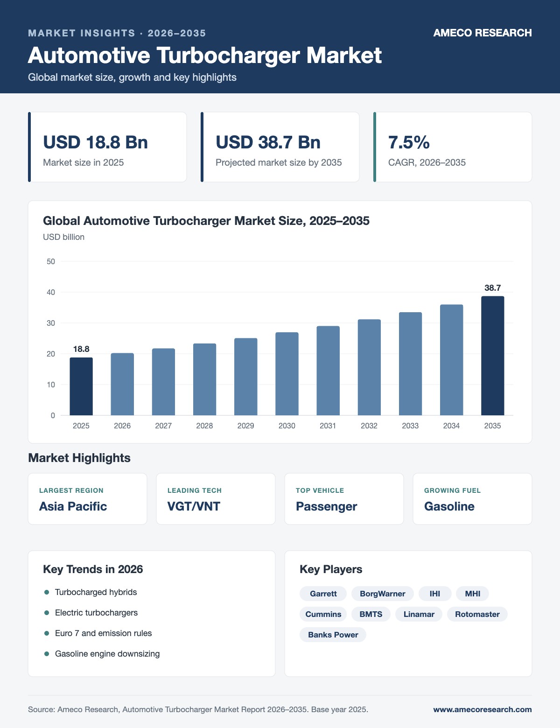This screenshot has width=560, height=728.
Task: Click the Banks Power player chip
Action: tap(333, 635)
